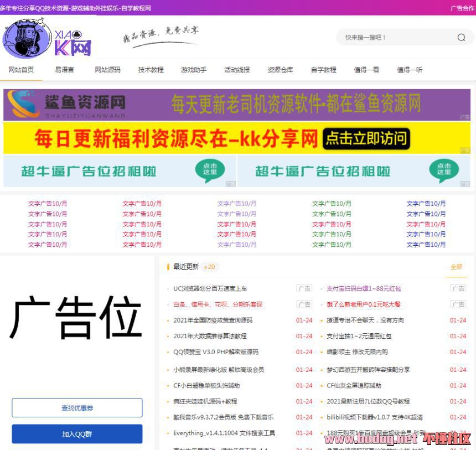476x450 pixels.
Task: Click the right green 点击这里 bubble
Action: [444, 170]
